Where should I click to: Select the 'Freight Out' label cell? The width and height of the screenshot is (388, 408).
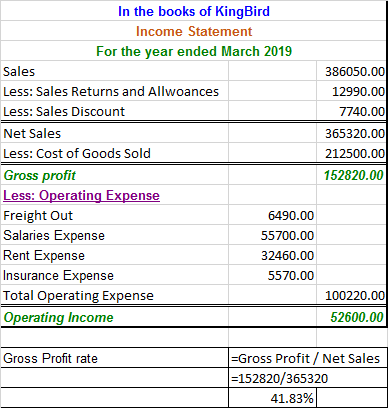115,215
